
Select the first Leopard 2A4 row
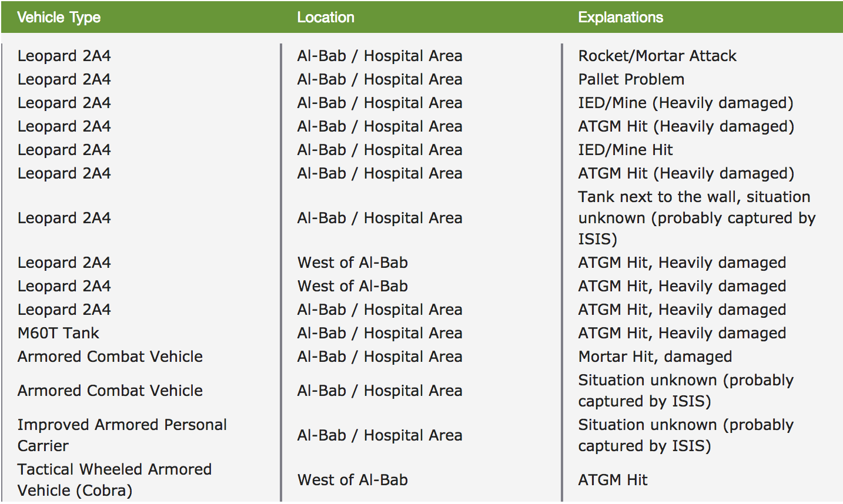(x=64, y=56)
